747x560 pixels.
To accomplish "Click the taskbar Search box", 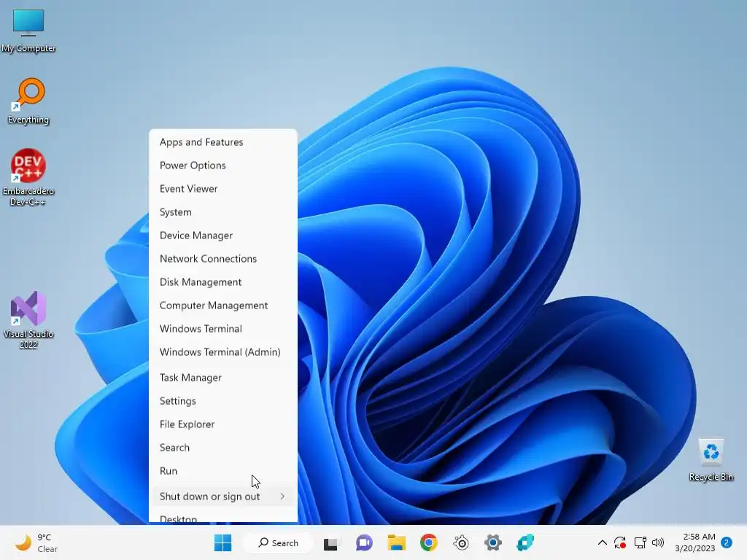I will [278, 542].
